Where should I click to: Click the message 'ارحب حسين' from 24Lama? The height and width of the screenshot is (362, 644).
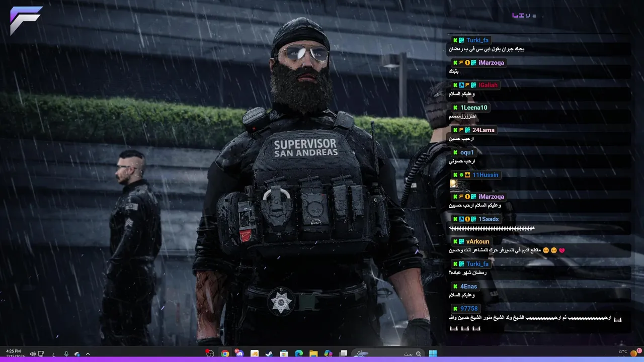coord(461,139)
